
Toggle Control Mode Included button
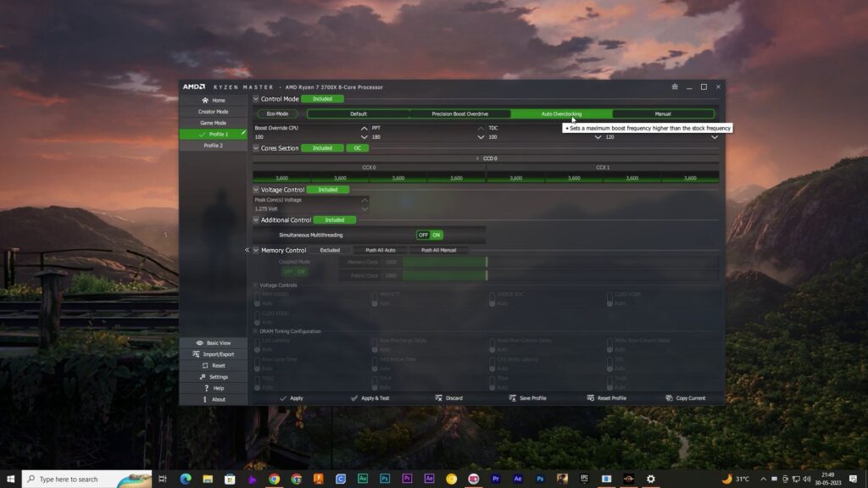[322, 99]
